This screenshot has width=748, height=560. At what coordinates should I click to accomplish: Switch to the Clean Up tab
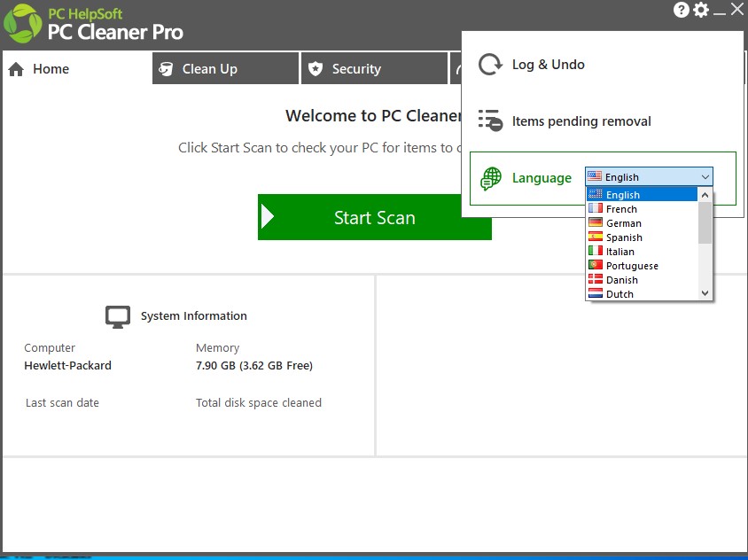[x=226, y=69]
